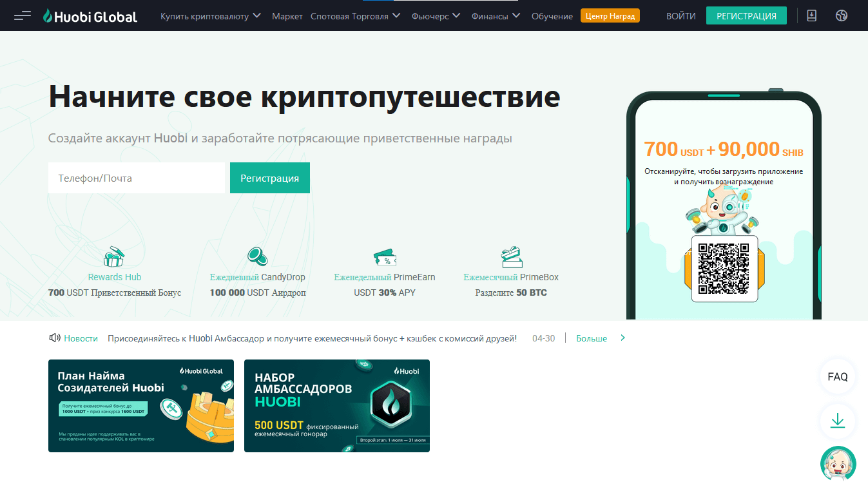
Task: Click the ВОЙТИ login link
Action: [x=681, y=16]
